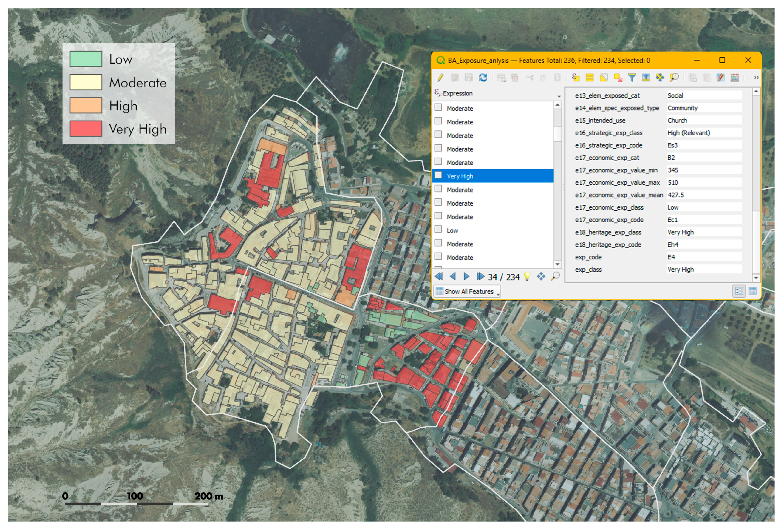This screenshot has width=783, height=532.
Task: Switch to table view
Action: (x=752, y=291)
